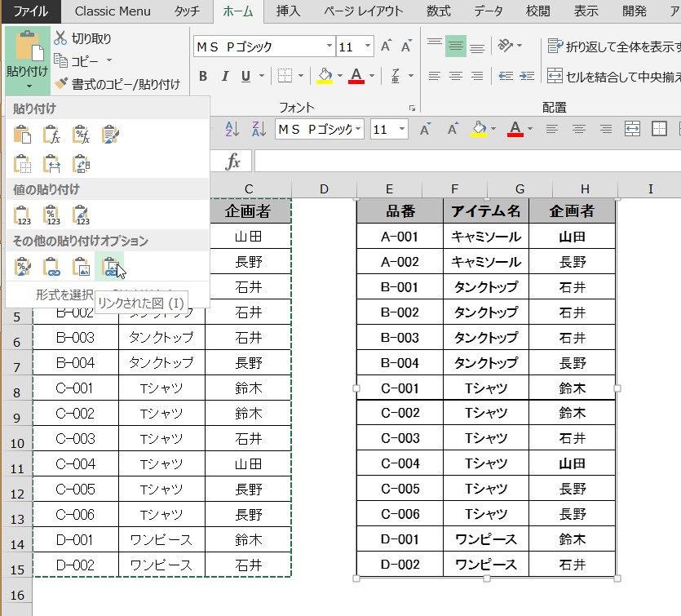Click the Cut (切り取り) icon
Image resolution: width=681 pixels, height=616 pixels.
coord(60,37)
